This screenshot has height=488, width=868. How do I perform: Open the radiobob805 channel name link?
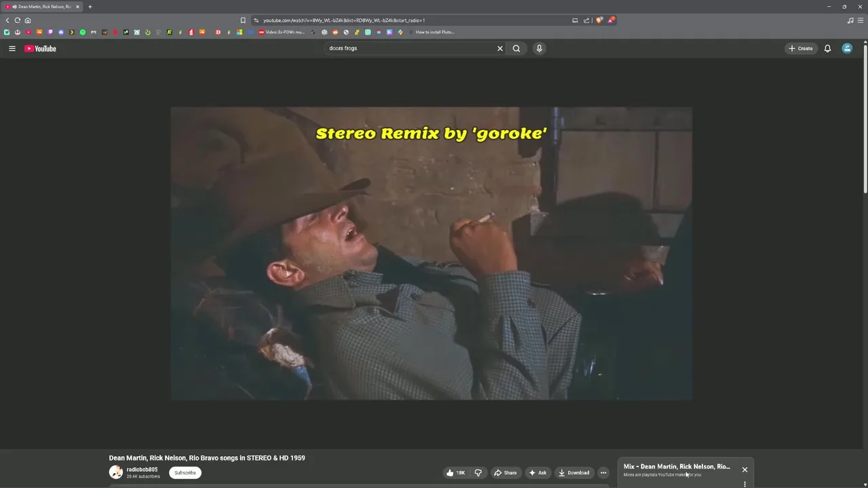[142, 469]
